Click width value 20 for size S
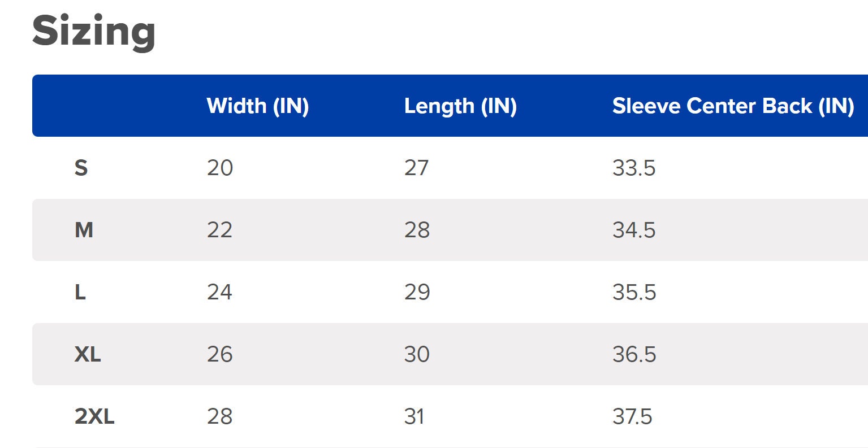 [x=220, y=168]
